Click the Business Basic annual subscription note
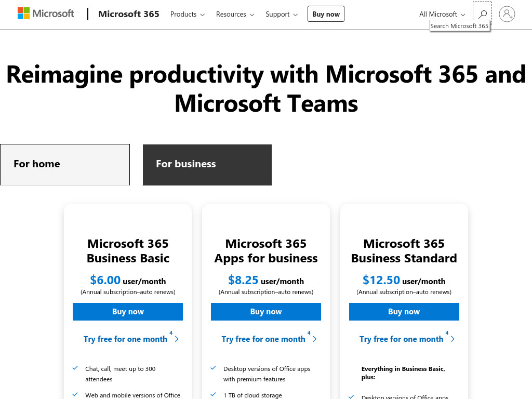 pos(128,292)
